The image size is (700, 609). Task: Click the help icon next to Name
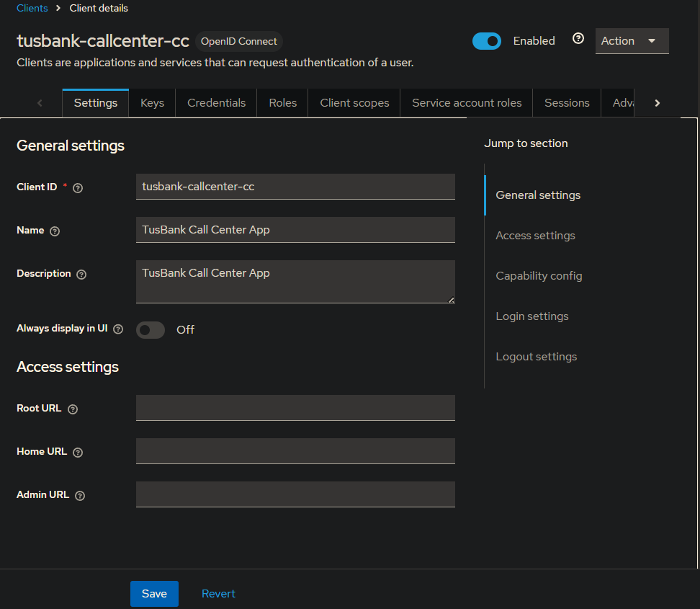pos(55,231)
